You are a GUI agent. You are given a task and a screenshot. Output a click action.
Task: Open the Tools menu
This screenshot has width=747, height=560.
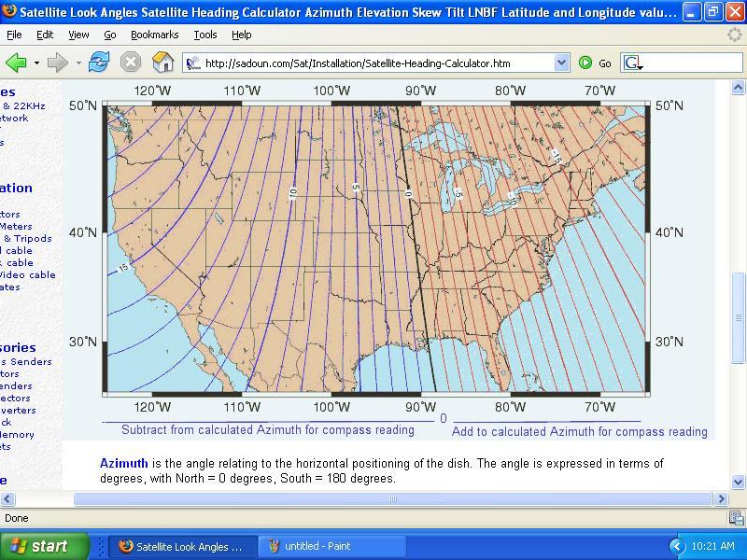click(x=204, y=35)
